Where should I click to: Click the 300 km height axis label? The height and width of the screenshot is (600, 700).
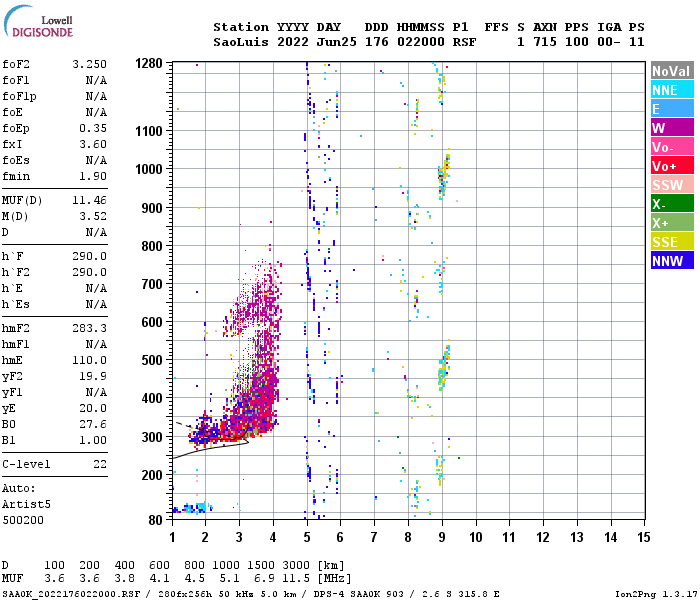(152, 437)
